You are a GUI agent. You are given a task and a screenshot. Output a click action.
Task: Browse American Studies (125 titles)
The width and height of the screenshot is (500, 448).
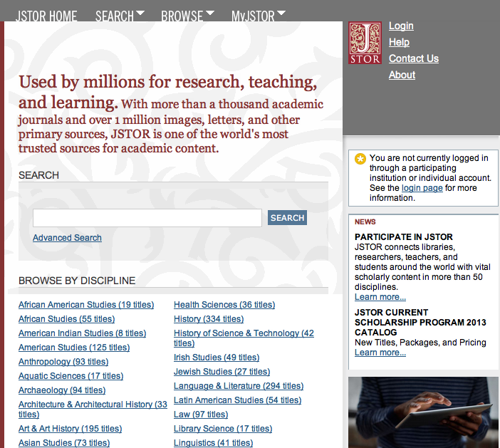[x=74, y=348]
